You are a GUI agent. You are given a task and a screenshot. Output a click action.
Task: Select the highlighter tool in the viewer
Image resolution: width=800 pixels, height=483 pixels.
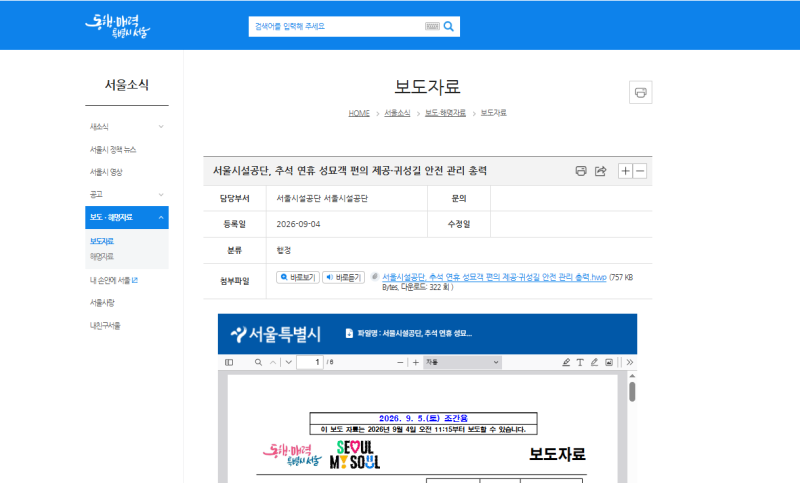click(566, 362)
